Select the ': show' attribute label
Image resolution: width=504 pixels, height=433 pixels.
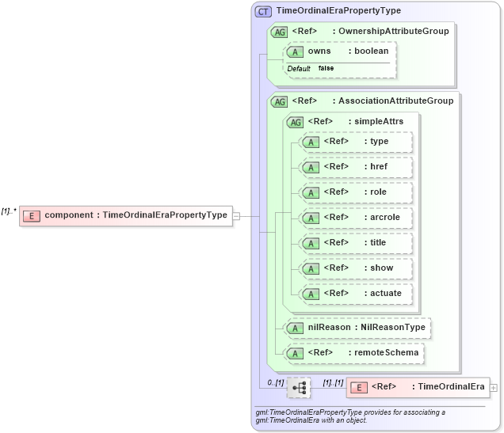pyautogui.click(x=379, y=268)
